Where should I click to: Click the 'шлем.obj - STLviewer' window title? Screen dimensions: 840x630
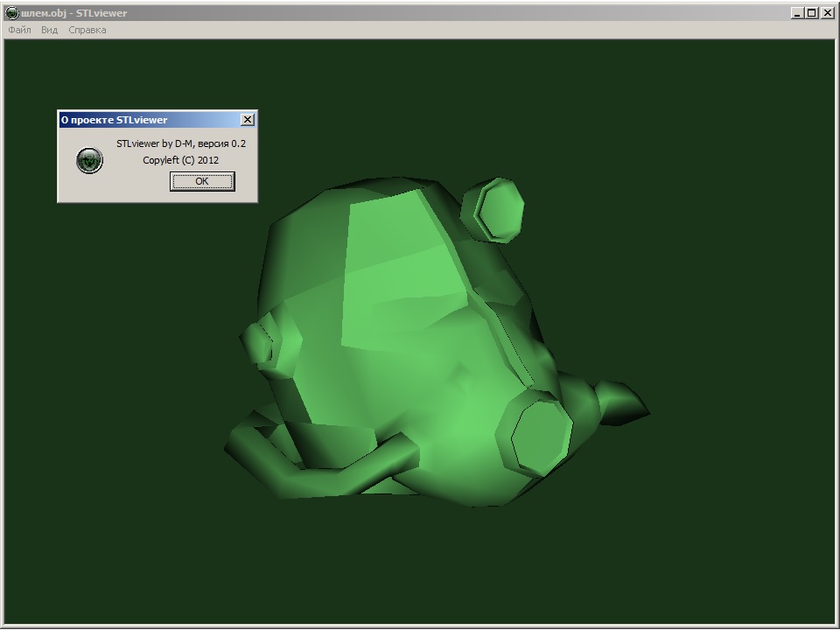coord(73,13)
